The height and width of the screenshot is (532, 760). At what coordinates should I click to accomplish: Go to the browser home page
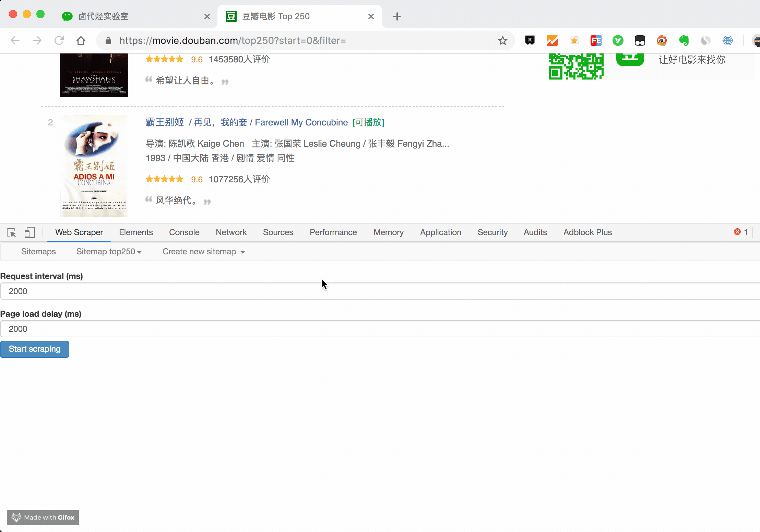pyautogui.click(x=81, y=40)
